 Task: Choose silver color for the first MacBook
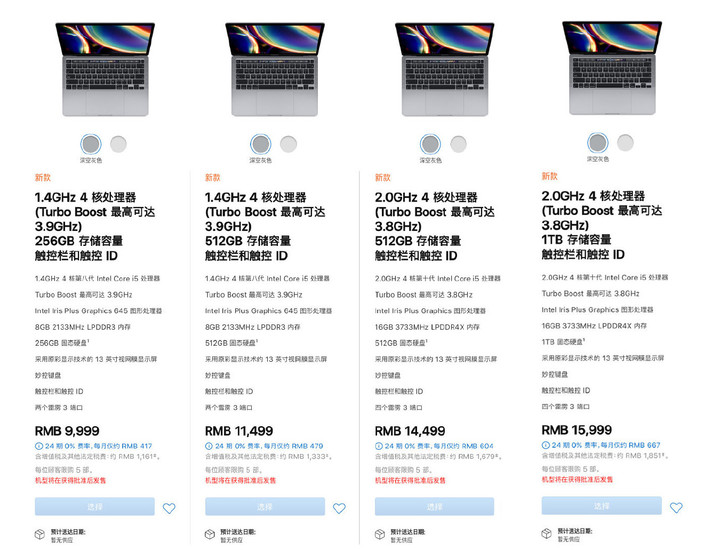point(119,144)
